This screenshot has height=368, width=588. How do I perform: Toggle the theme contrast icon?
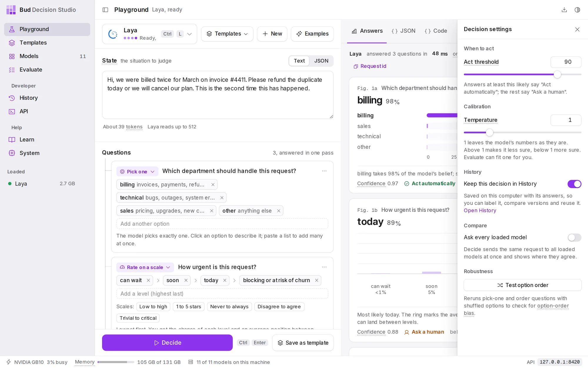(x=577, y=10)
